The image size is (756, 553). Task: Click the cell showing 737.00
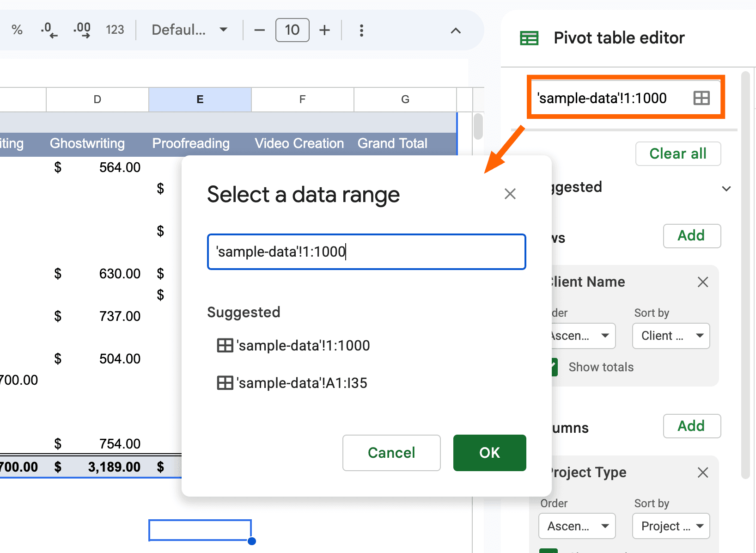(98, 316)
